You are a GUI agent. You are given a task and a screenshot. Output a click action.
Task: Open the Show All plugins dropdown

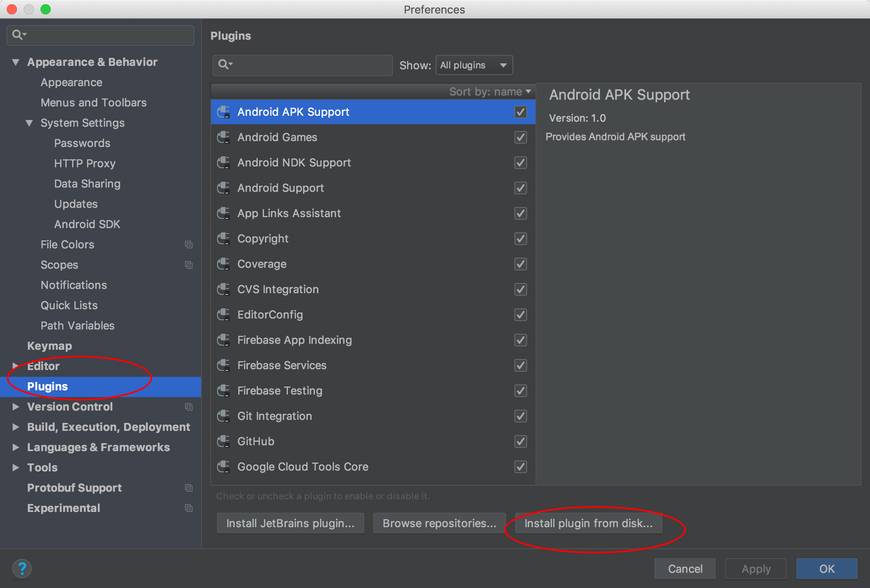pyautogui.click(x=474, y=65)
